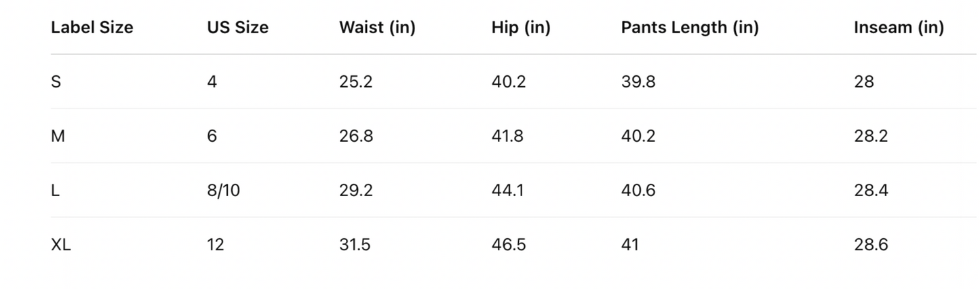Select the 28.2 inseam value

click(x=871, y=136)
